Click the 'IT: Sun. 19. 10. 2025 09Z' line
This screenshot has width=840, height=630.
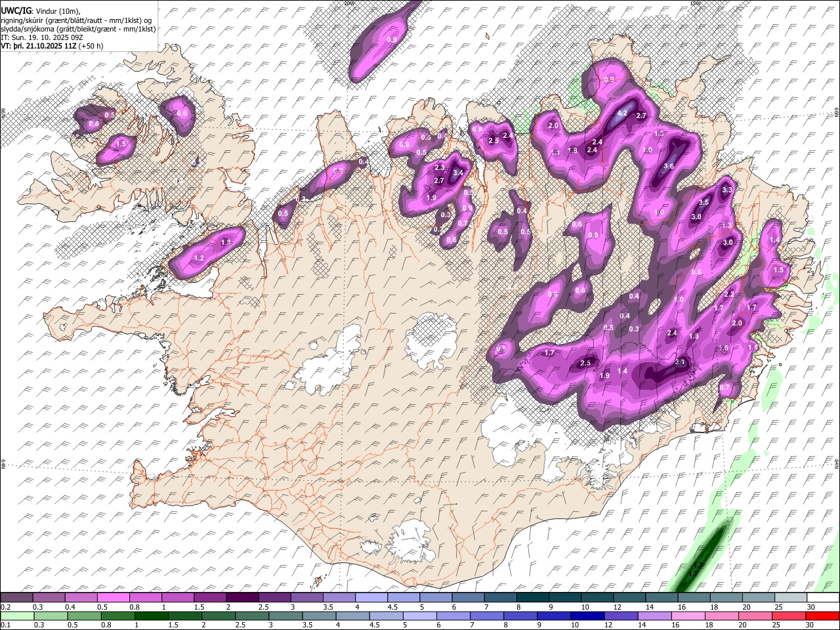tap(41, 37)
